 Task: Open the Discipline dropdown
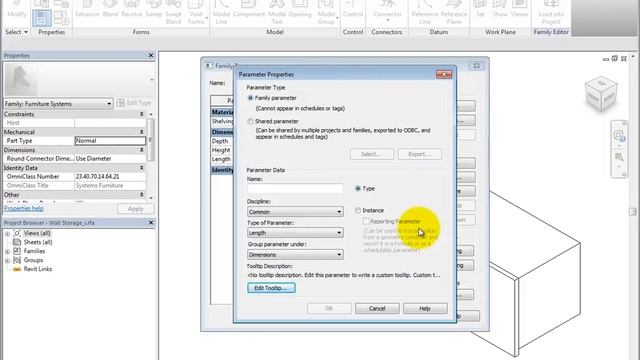295,212
